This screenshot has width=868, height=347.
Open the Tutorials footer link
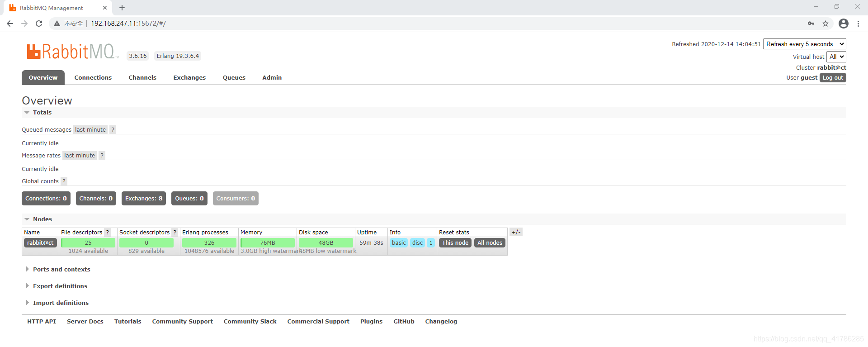[x=127, y=322]
